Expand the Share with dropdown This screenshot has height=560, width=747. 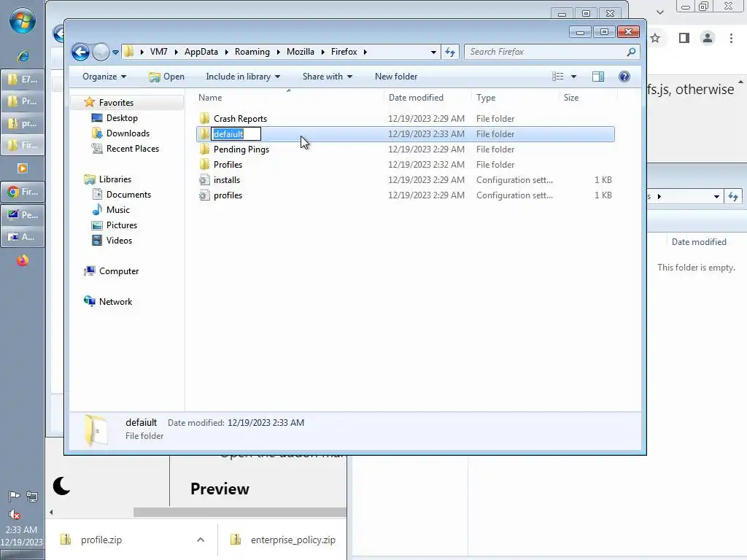pos(328,77)
